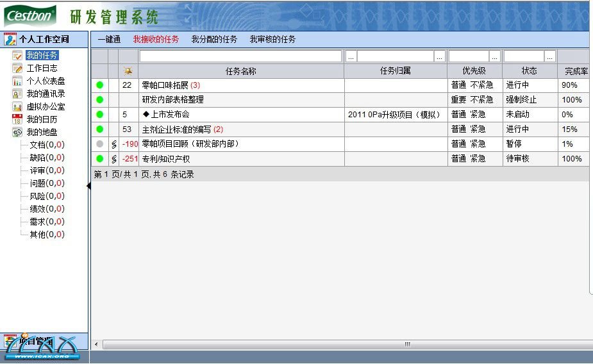Click the Cestbon logo
This screenshot has width=593, height=364.
tap(30, 16)
